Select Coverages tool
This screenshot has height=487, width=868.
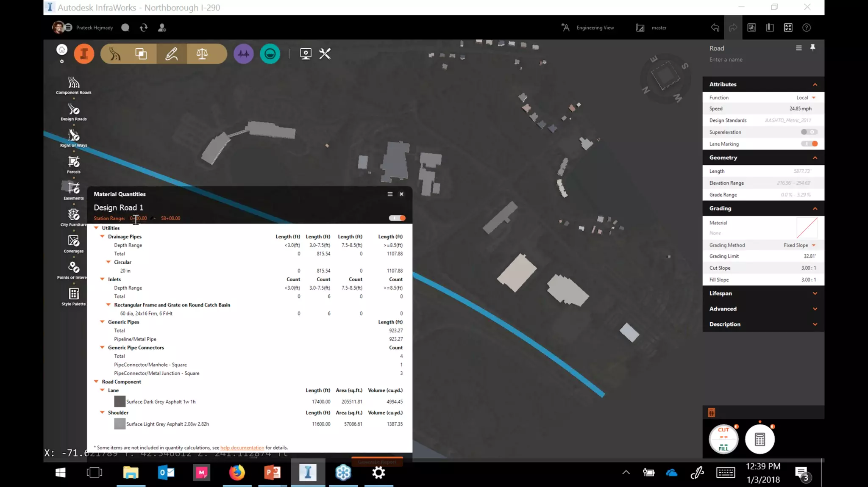pos(74,244)
